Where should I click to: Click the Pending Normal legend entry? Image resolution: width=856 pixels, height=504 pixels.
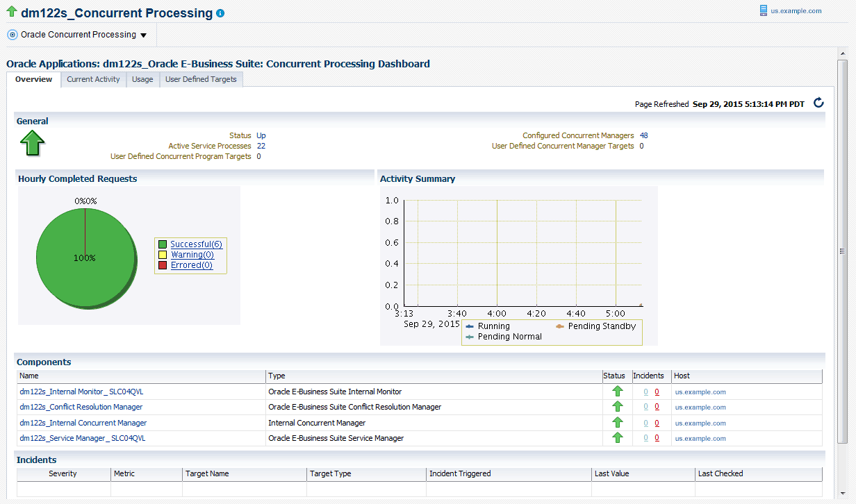[504, 336]
